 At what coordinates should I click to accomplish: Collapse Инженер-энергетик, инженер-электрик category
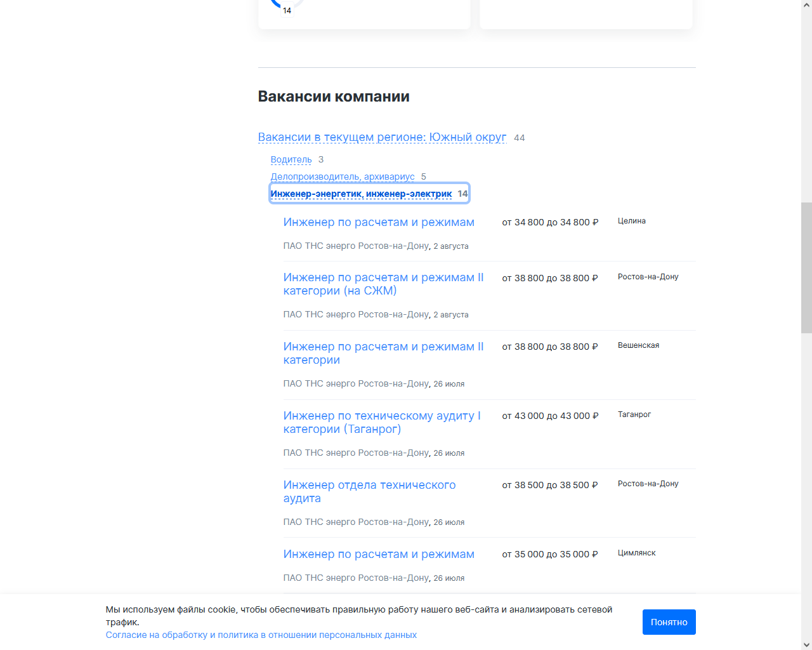[361, 194]
